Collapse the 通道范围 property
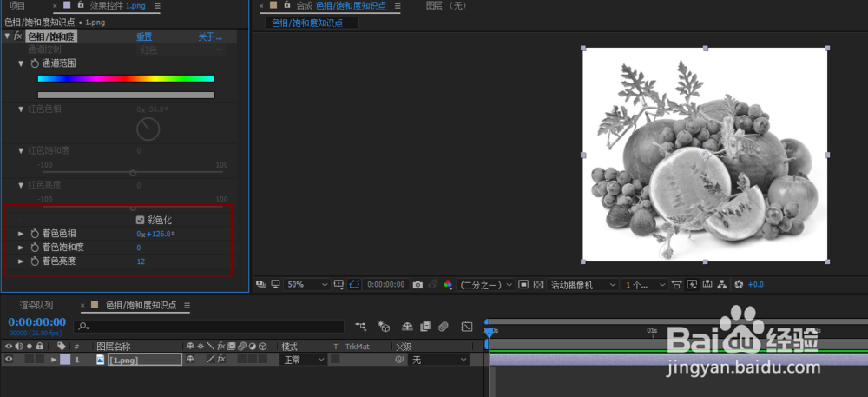The height and width of the screenshot is (397, 868). coord(21,63)
